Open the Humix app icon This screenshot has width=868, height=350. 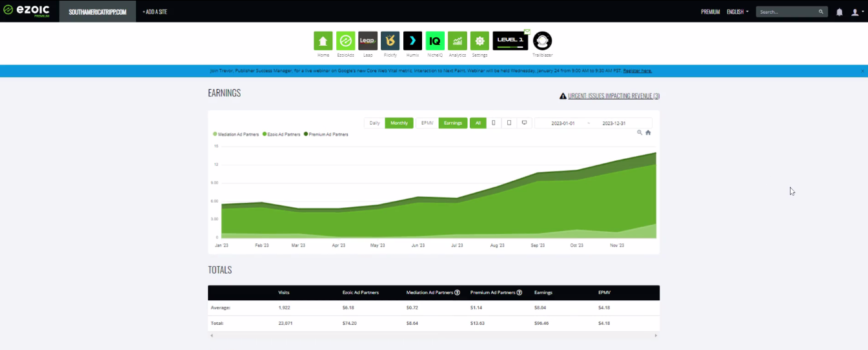412,41
